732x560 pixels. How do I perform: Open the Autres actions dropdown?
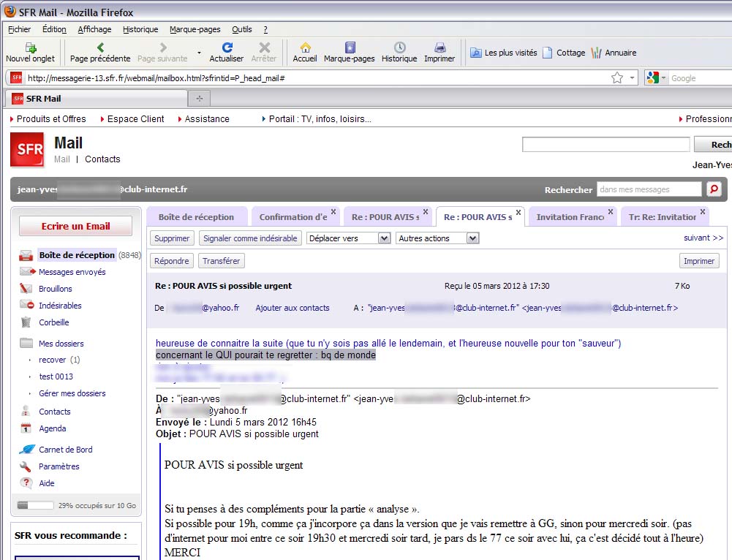[437, 238]
